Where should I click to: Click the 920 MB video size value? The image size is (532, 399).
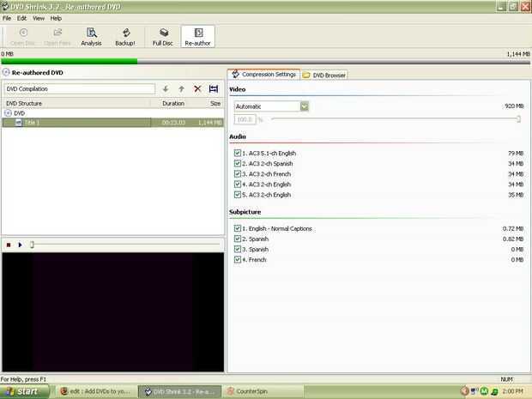(x=514, y=106)
